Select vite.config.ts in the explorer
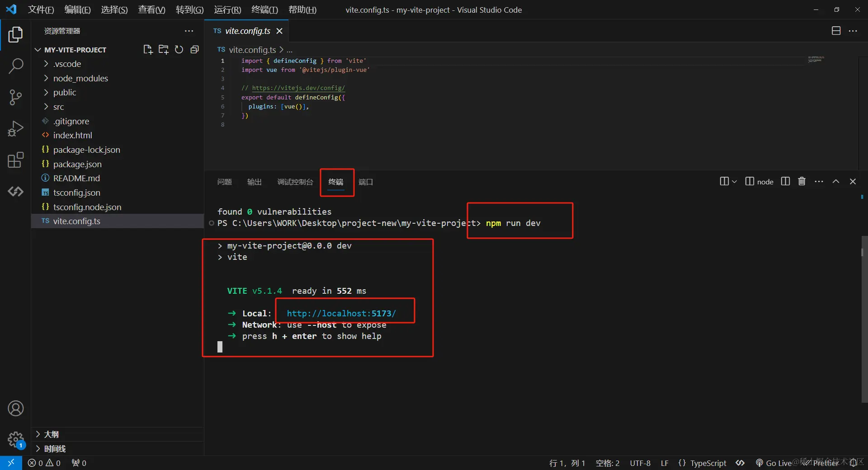Screen dimensions: 868x470 (x=118, y=221)
